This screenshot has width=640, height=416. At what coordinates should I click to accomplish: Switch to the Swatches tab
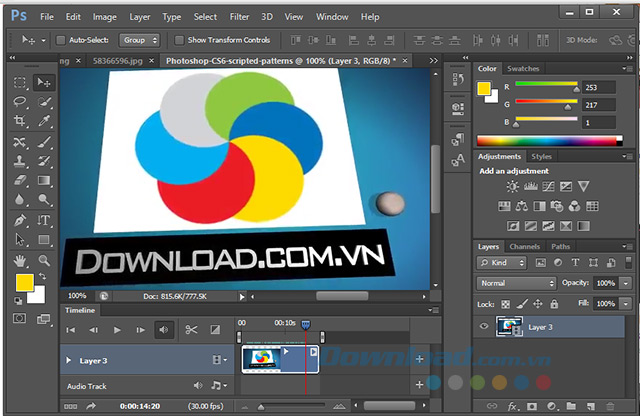point(522,69)
